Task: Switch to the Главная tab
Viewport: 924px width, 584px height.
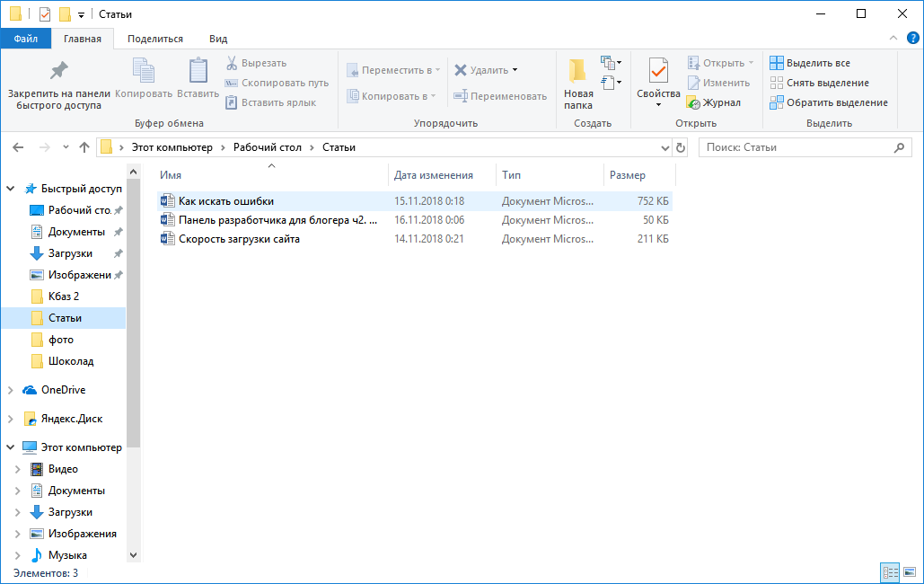Action: [x=83, y=39]
